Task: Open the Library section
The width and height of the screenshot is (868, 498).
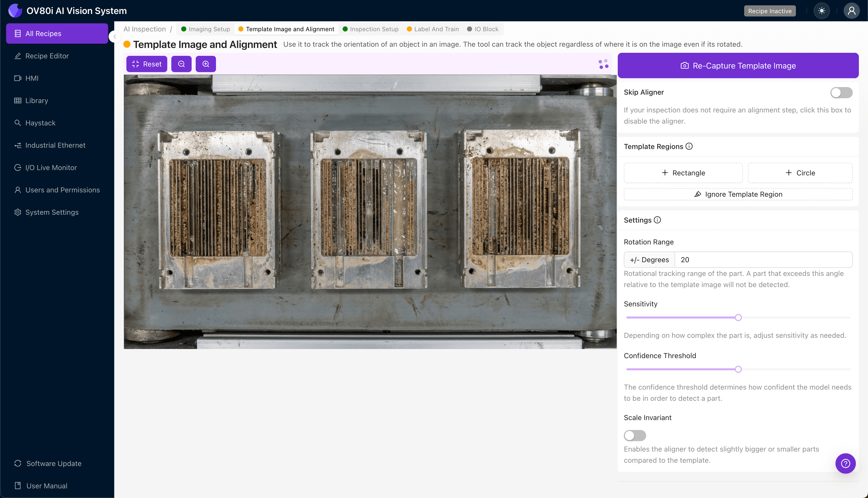Action: pyautogui.click(x=37, y=101)
